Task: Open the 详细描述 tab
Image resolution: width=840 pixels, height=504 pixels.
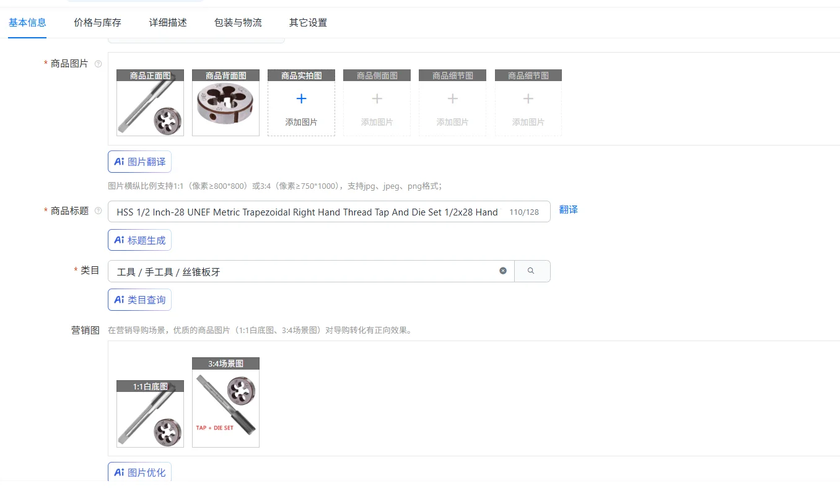Action: [168, 23]
